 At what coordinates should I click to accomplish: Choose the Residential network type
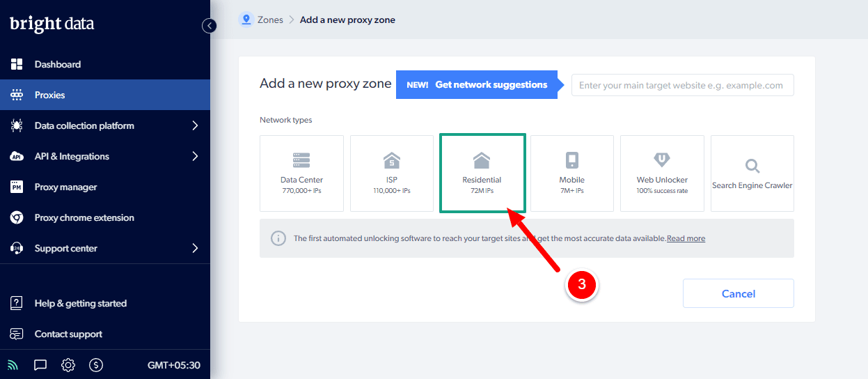point(482,173)
